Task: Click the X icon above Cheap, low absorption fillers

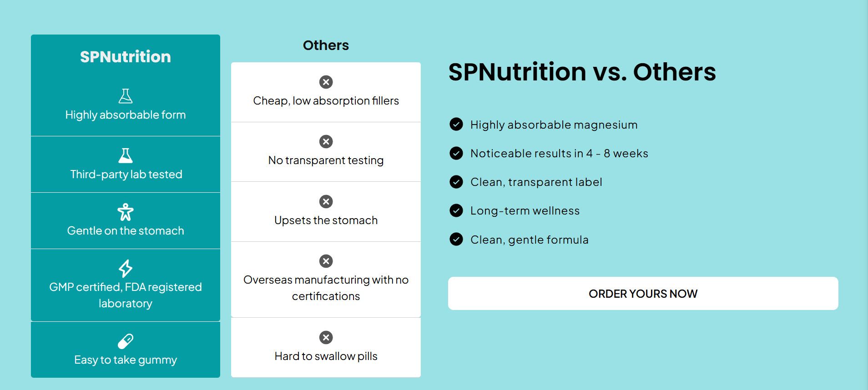Action: (326, 82)
